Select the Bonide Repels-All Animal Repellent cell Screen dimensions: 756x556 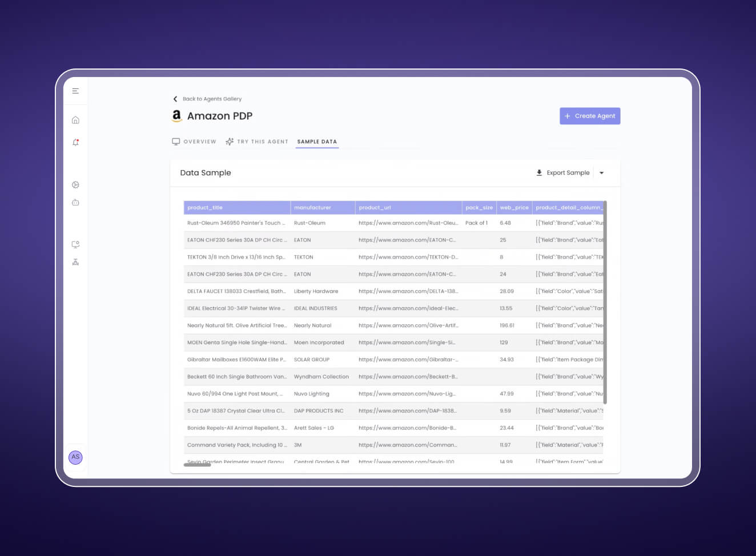point(237,429)
